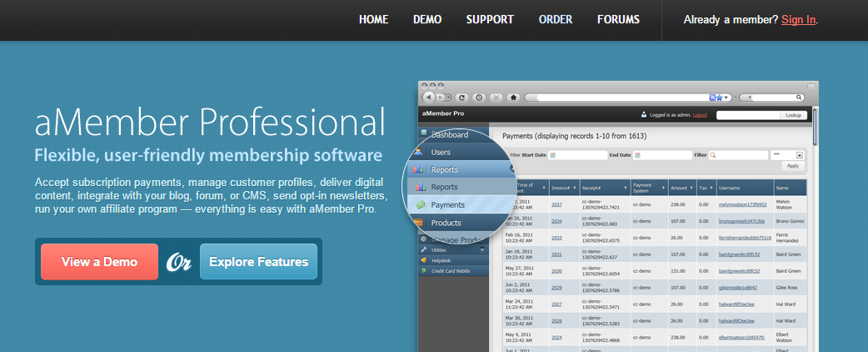Click the orange Products icon in sidebar
Image resolution: width=868 pixels, height=352 pixels.
point(419,223)
